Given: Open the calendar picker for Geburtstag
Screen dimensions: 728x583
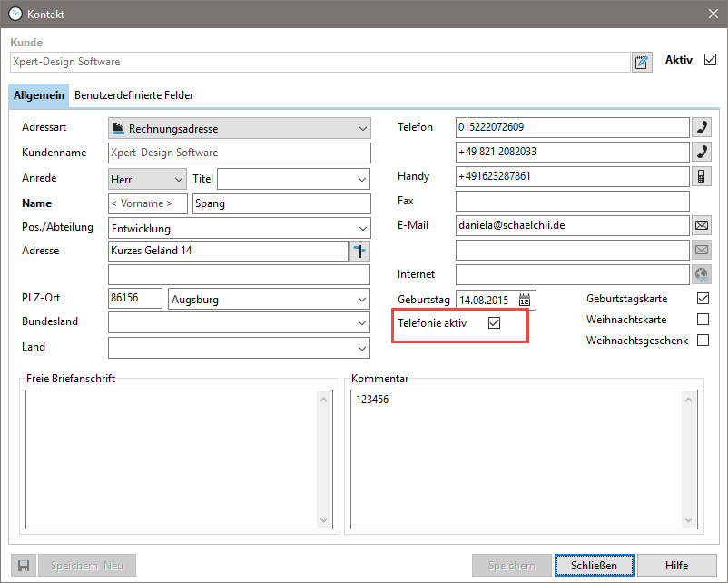Looking at the screenshot, I should coord(525,300).
